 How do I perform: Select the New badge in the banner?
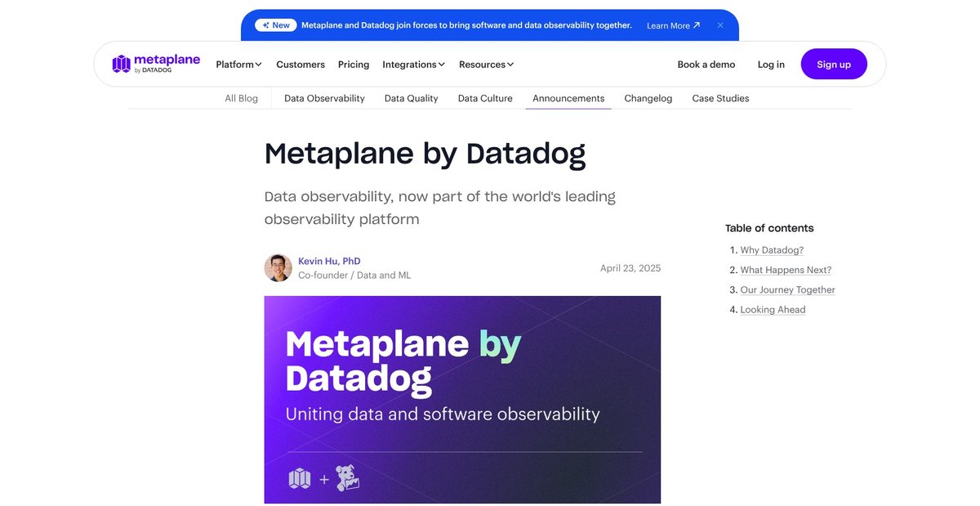(x=275, y=25)
